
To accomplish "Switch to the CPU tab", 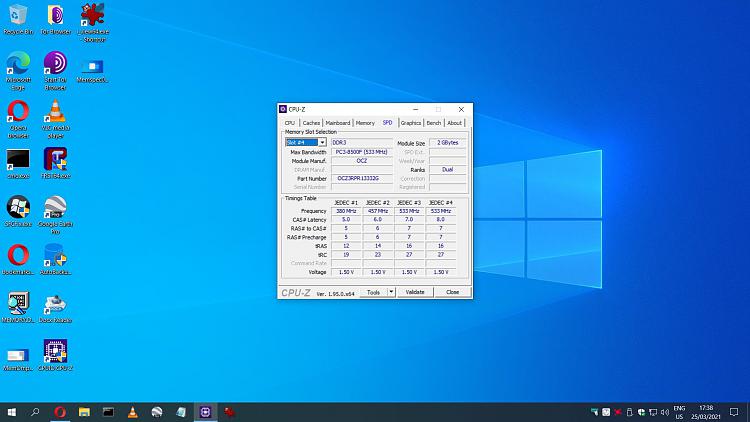I will (290, 123).
